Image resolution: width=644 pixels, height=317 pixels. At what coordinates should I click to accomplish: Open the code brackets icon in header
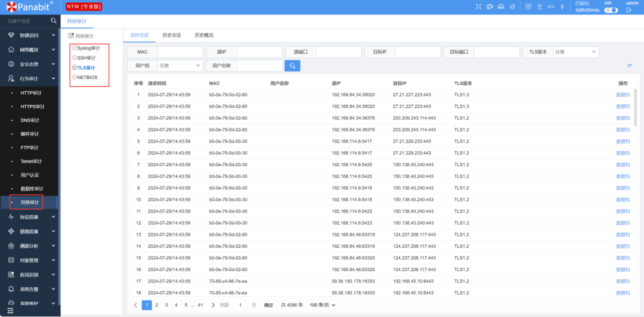coord(551,7)
